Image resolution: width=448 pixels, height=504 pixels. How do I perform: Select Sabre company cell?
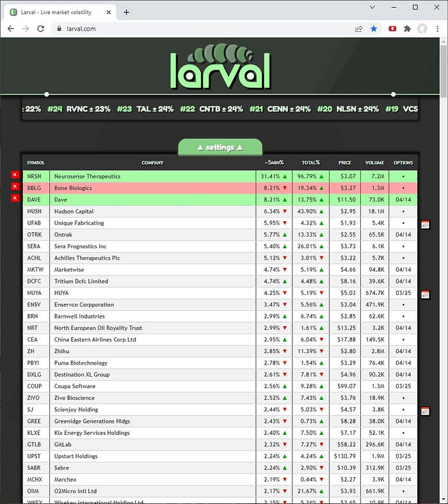[x=153, y=468]
